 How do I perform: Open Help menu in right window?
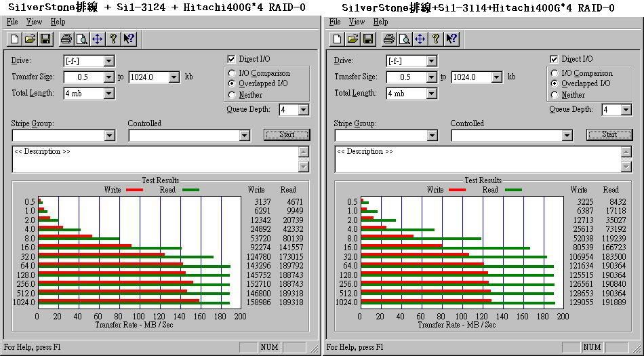tap(381, 22)
